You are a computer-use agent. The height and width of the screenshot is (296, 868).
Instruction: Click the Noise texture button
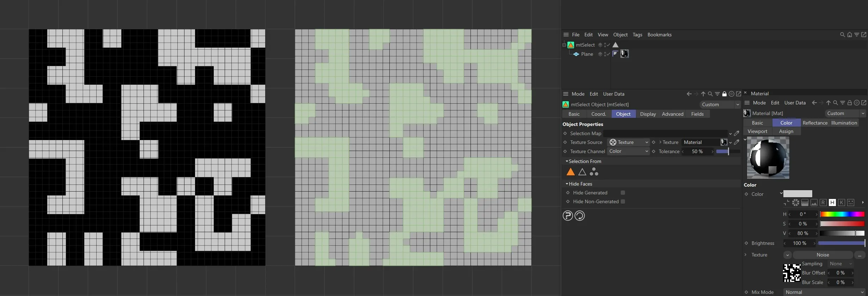823,255
